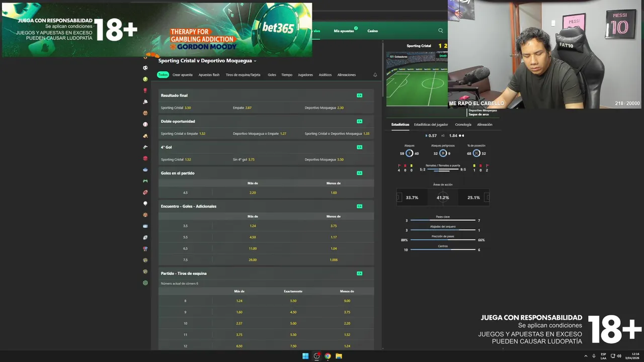Screen dimensions: 644x362
Task: Click the notification bell icon beside market tabs
Action: 375,75
